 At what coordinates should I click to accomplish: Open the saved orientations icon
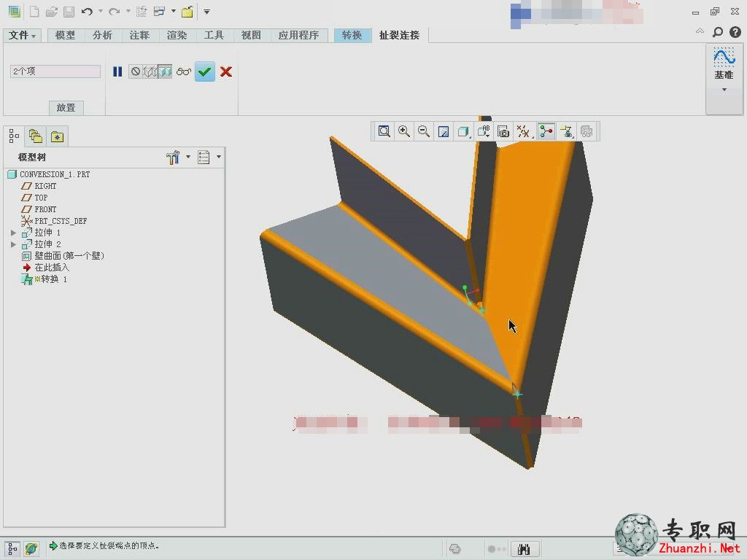click(x=484, y=131)
